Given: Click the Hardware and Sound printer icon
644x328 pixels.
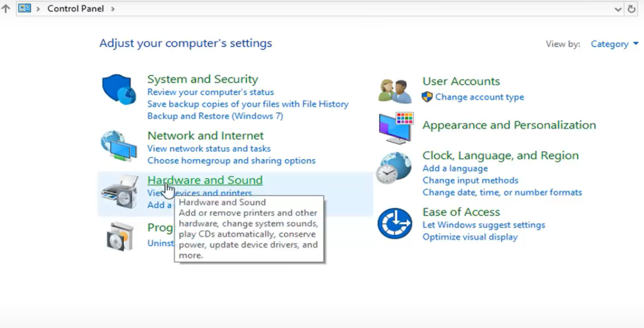Looking at the screenshot, I should click(x=120, y=191).
